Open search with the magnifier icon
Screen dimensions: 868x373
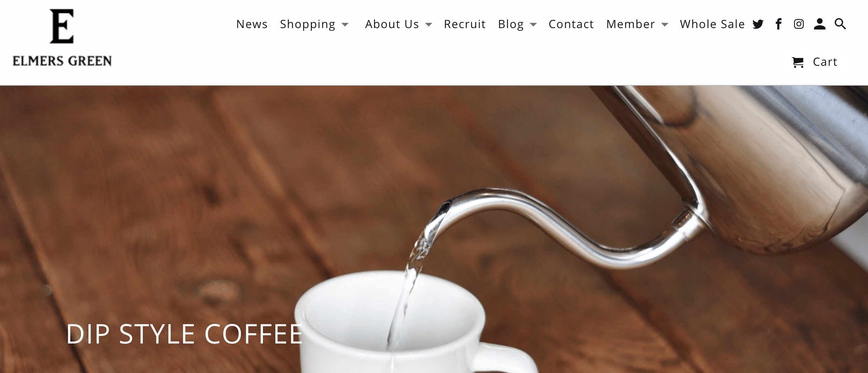tap(840, 24)
